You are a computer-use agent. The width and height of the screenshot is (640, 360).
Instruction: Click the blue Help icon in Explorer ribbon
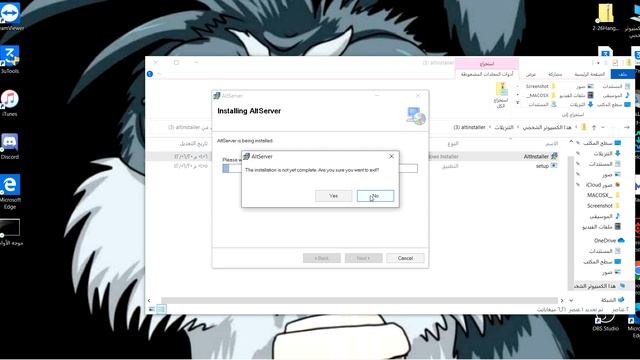(x=150, y=74)
